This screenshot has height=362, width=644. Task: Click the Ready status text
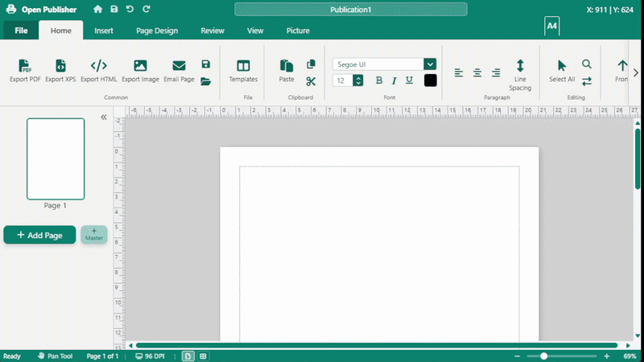[12, 356]
